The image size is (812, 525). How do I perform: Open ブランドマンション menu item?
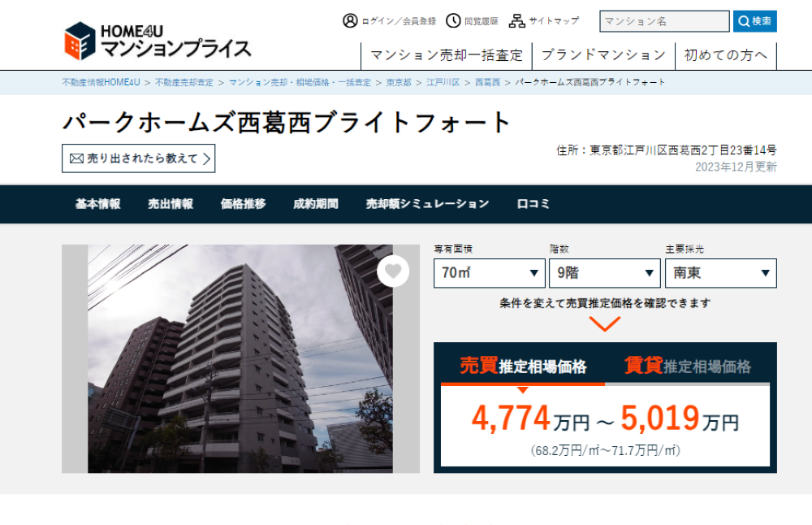coord(603,55)
